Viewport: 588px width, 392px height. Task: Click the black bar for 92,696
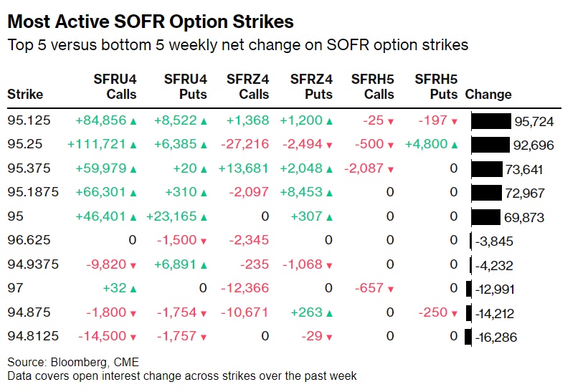490,145
